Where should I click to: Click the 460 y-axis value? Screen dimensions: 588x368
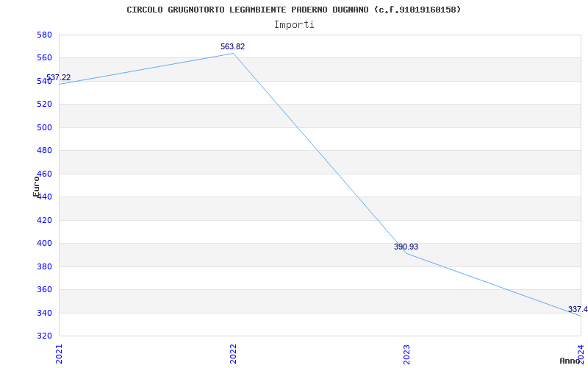(44, 174)
